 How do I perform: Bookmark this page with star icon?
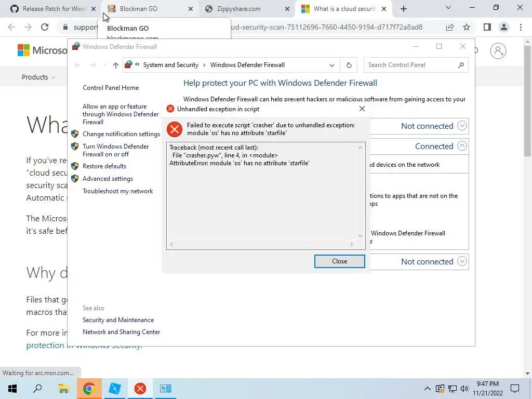[x=467, y=27]
